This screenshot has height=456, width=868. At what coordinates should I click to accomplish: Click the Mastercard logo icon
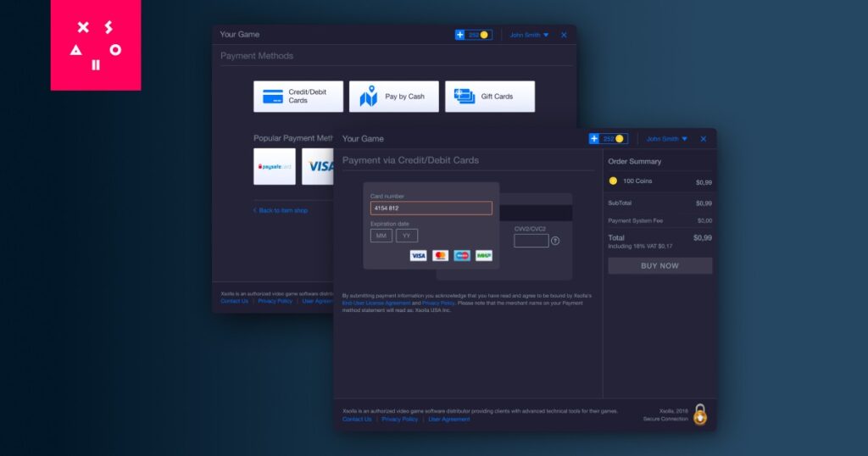[440, 256]
